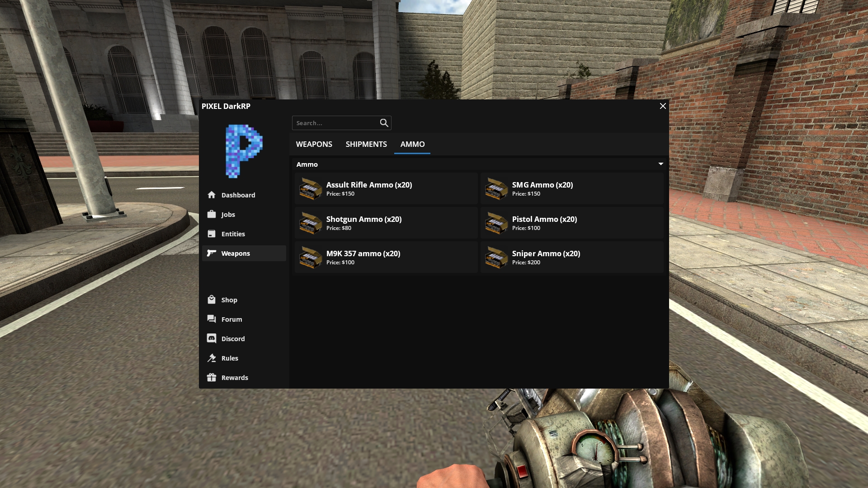Open the Dashboard home icon
The width and height of the screenshot is (868, 488).
[x=212, y=195]
